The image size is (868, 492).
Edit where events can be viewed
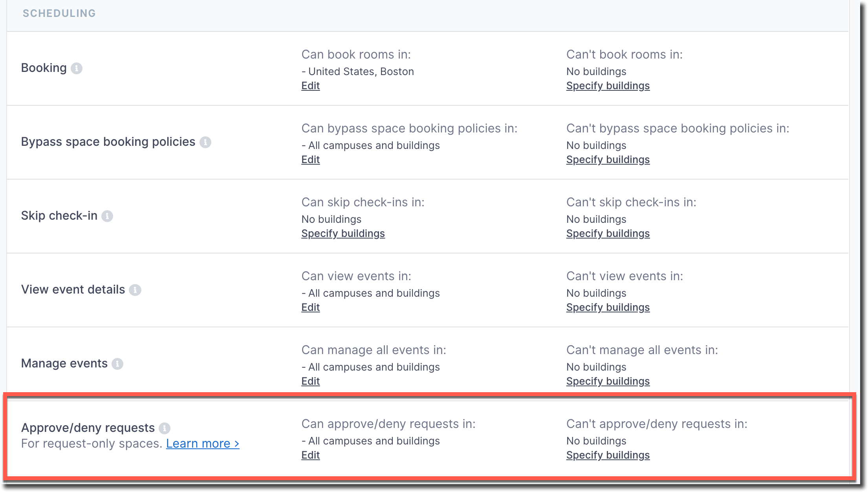(x=310, y=307)
